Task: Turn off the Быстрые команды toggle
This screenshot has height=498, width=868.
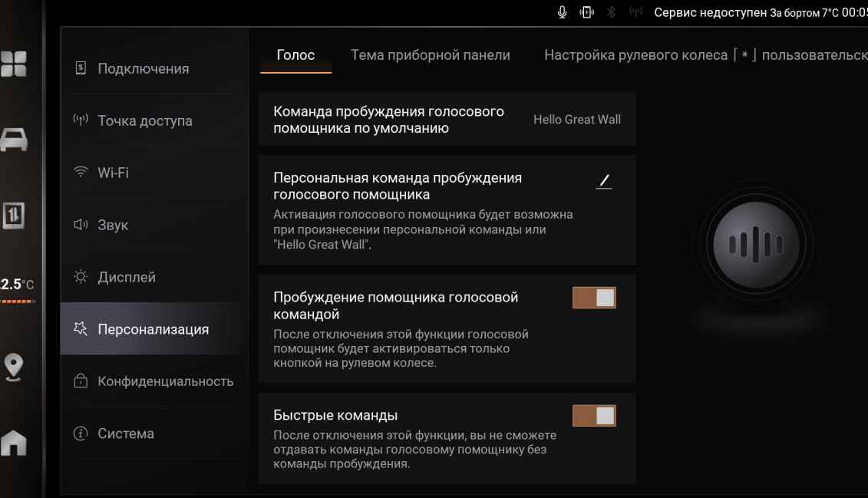Action: pyautogui.click(x=594, y=416)
